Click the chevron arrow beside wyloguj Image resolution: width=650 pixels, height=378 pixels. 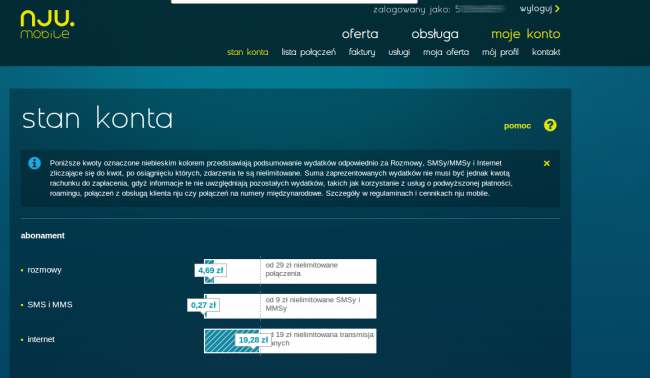(557, 8)
